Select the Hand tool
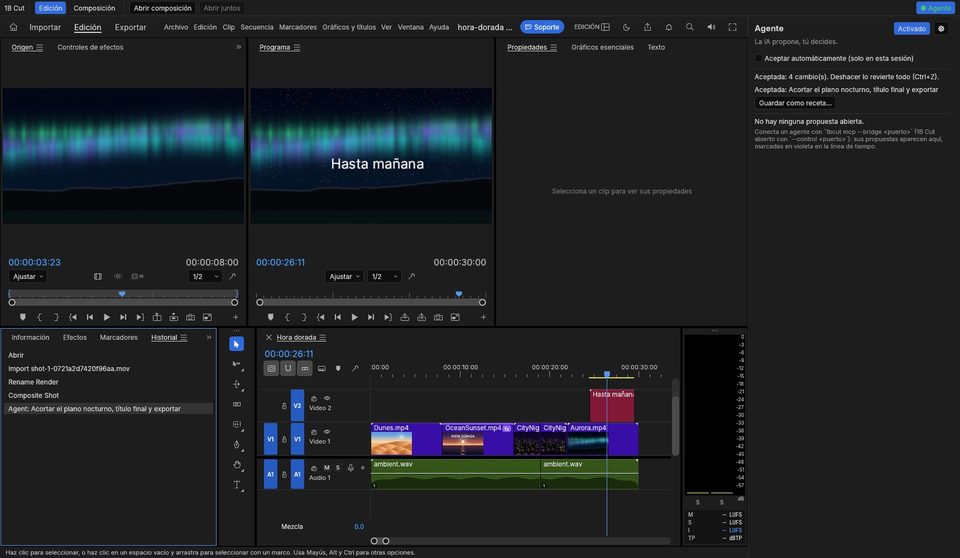Screen dimensions: 960x558 coord(237,465)
